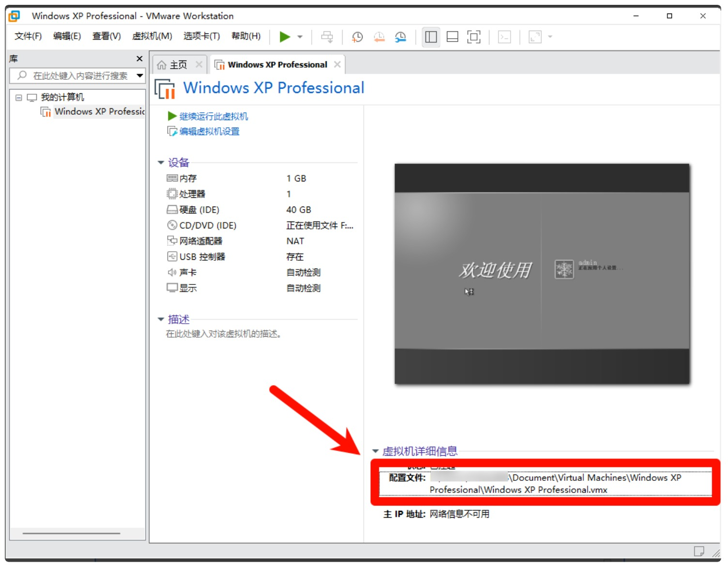Open the 文件(F) menu
The height and width of the screenshot is (567, 728).
[x=28, y=36]
